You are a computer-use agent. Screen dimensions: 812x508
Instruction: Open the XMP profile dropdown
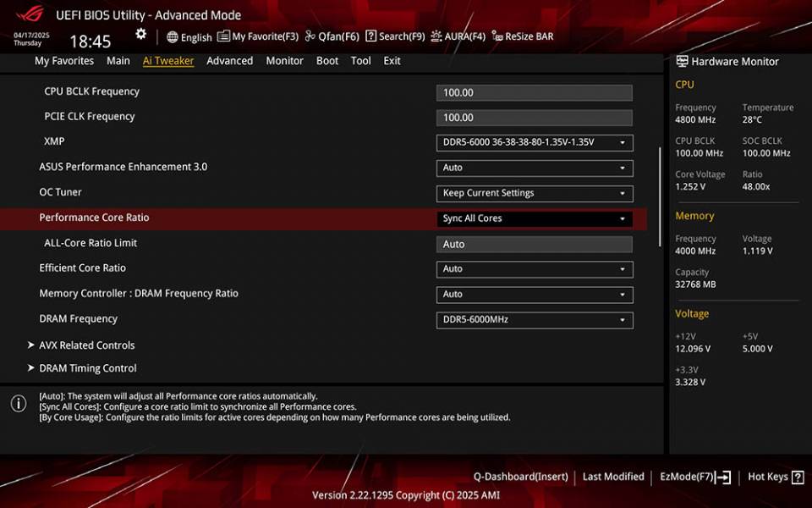pos(535,142)
